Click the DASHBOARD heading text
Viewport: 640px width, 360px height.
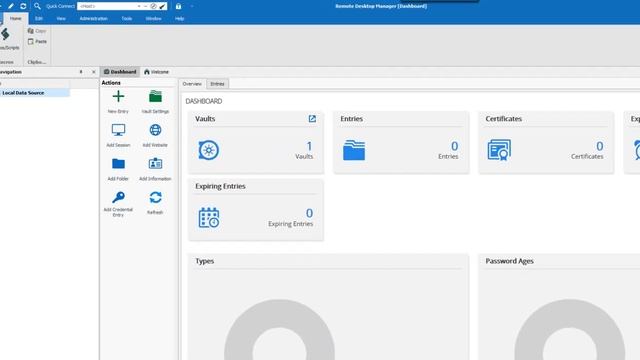click(204, 101)
